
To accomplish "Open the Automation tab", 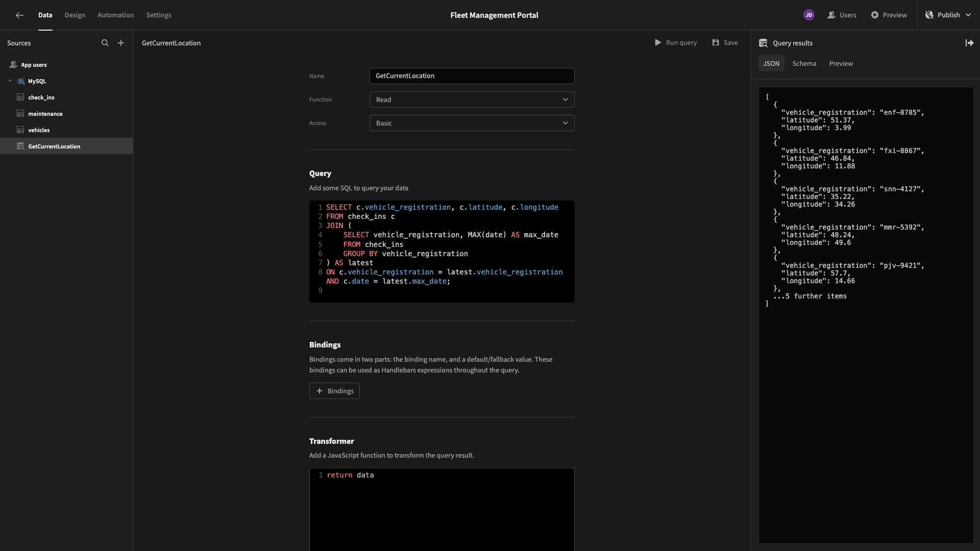I will [x=116, y=15].
